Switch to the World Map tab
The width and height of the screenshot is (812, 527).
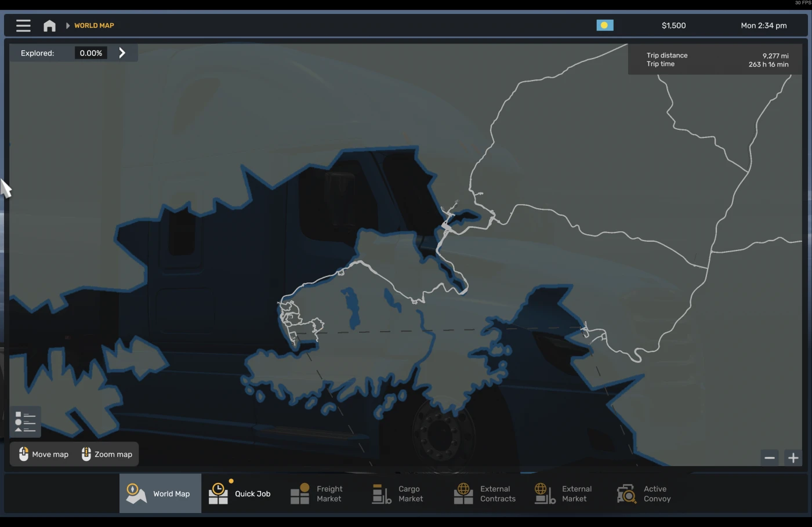click(x=160, y=493)
